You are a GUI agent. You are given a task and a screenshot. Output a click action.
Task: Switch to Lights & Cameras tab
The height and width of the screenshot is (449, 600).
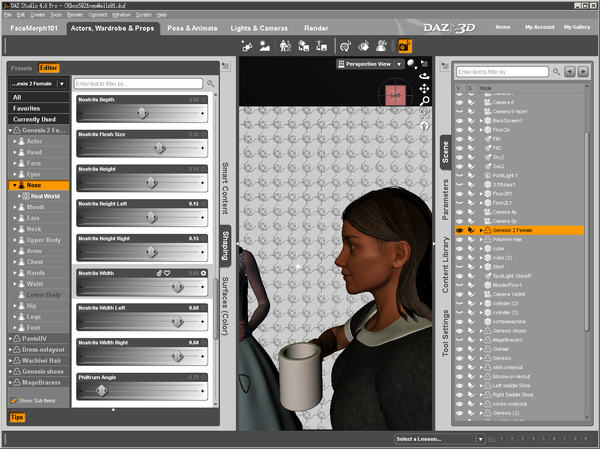pyautogui.click(x=259, y=28)
